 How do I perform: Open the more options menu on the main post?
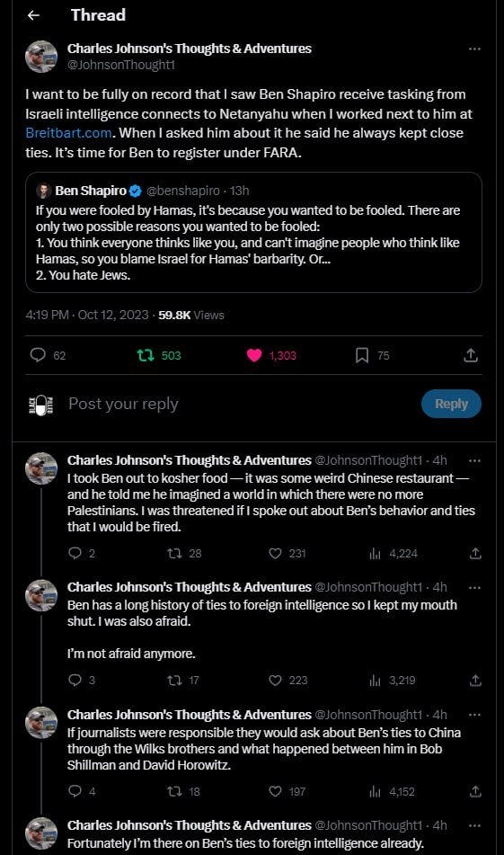point(474,49)
